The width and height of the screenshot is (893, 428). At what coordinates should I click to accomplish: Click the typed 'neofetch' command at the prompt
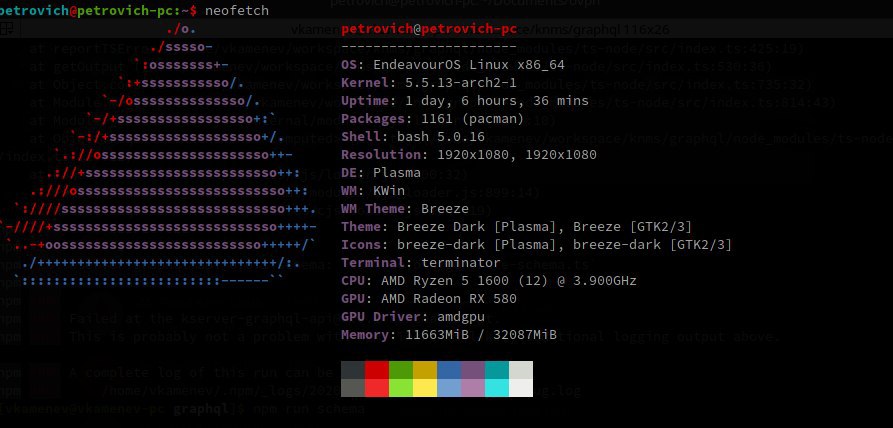pos(237,10)
